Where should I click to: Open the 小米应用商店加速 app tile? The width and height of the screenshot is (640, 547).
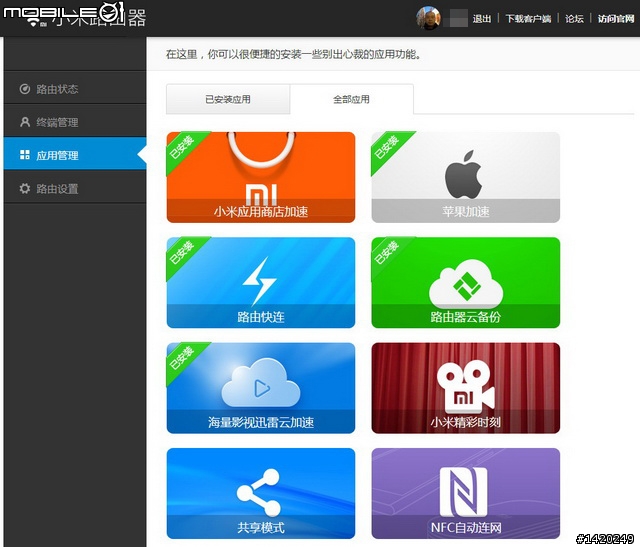pyautogui.click(x=261, y=177)
